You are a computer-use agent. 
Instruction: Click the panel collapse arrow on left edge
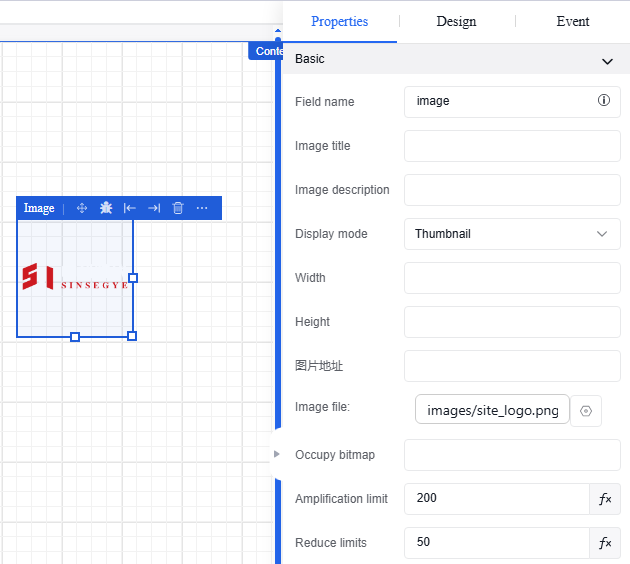coord(277,454)
